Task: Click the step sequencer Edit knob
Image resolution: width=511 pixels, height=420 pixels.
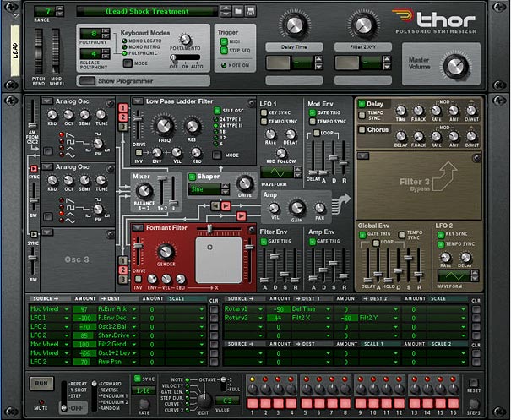Action: [x=204, y=401]
